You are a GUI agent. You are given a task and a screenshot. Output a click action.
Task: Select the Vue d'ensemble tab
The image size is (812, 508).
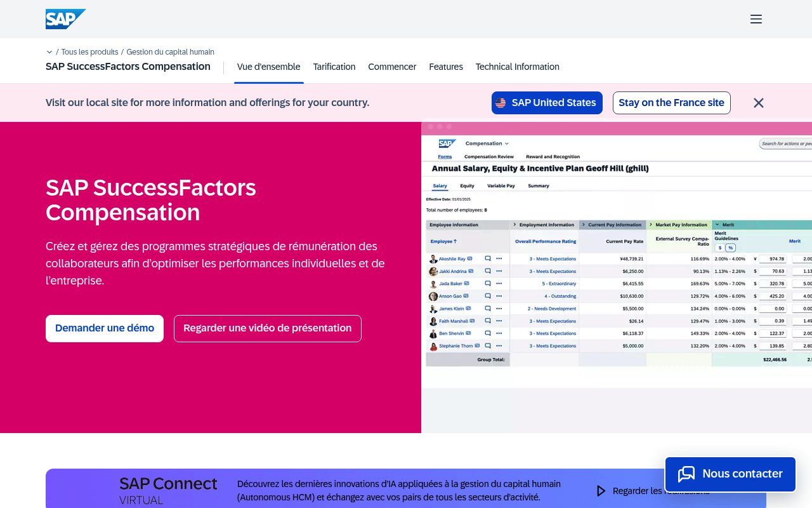click(x=269, y=67)
